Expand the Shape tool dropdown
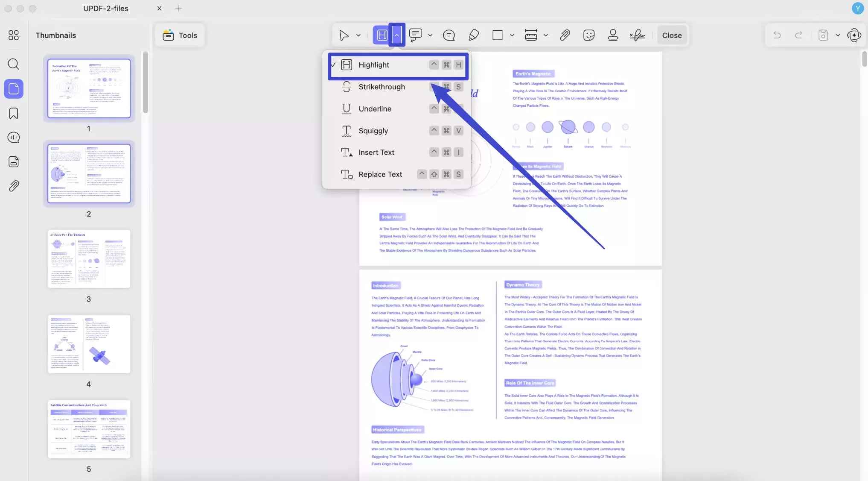This screenshot has width=868, height=481. (x=512, y=35)
